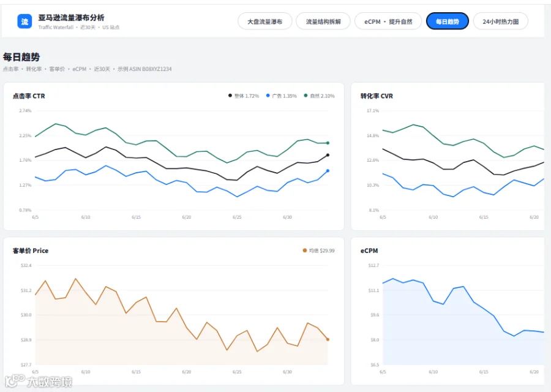Click the 亚马逊流量瀑布分析 page title
551x392 pixels.
(71, 18)
